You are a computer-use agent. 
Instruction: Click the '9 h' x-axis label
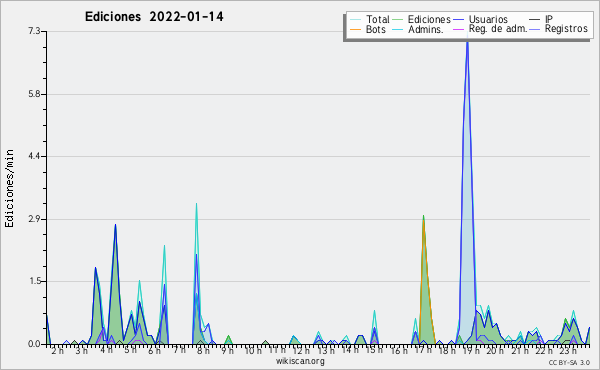[x=227, y=351]
